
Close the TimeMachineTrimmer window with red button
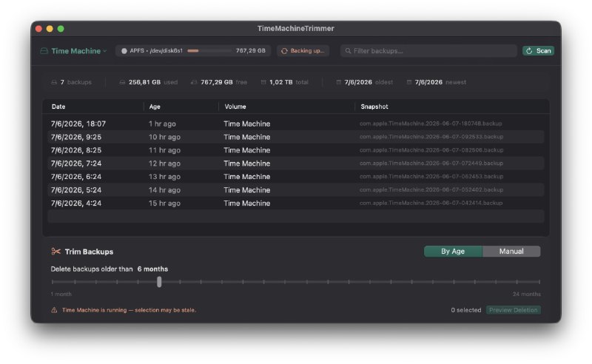pyautogui.click(x=38, y=29)
